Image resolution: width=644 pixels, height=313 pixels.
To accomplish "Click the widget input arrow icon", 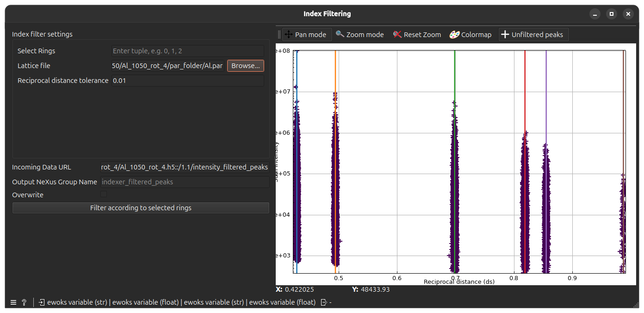I will click(x=42, y=302).
